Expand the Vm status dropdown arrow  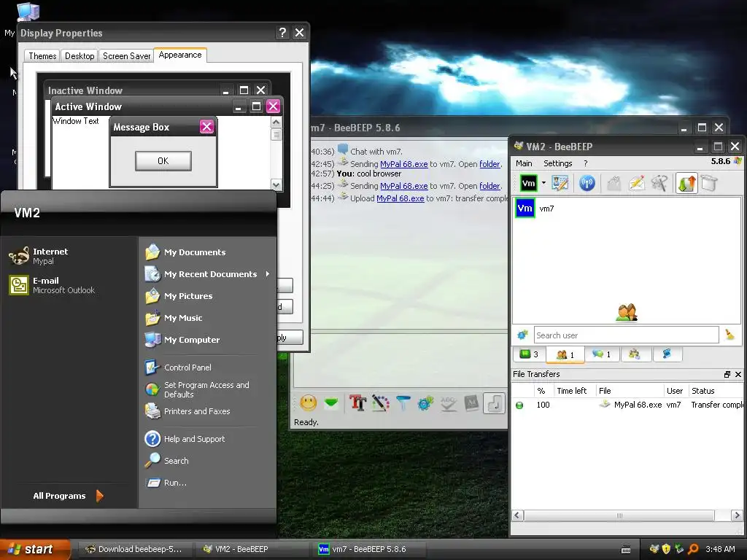tap(543, 183)
